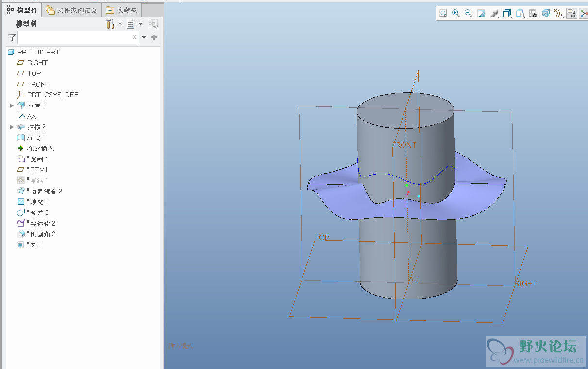Click the FRONT plane label in viewport
This screenshot has width=588, height=369.
point(404,145)
